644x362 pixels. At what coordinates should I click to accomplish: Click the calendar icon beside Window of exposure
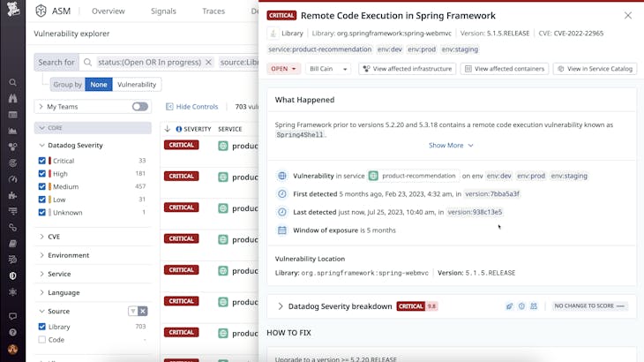(x=282, y=230)
